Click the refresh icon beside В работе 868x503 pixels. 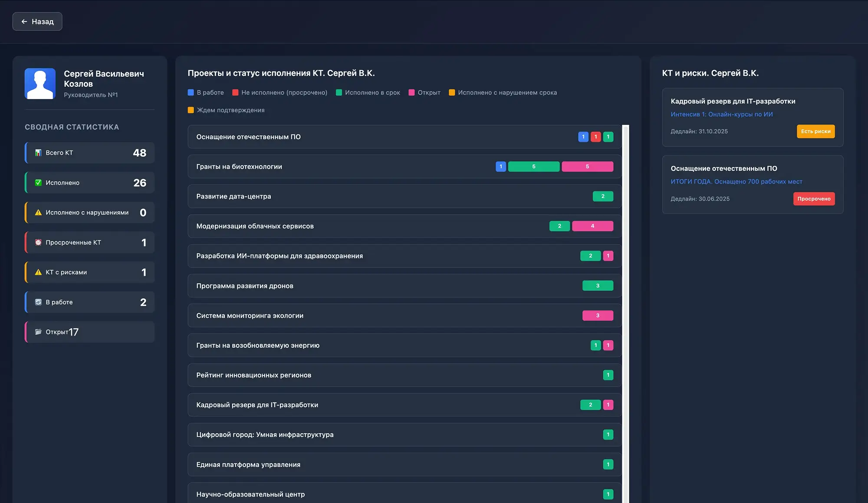tap(38, 302)
